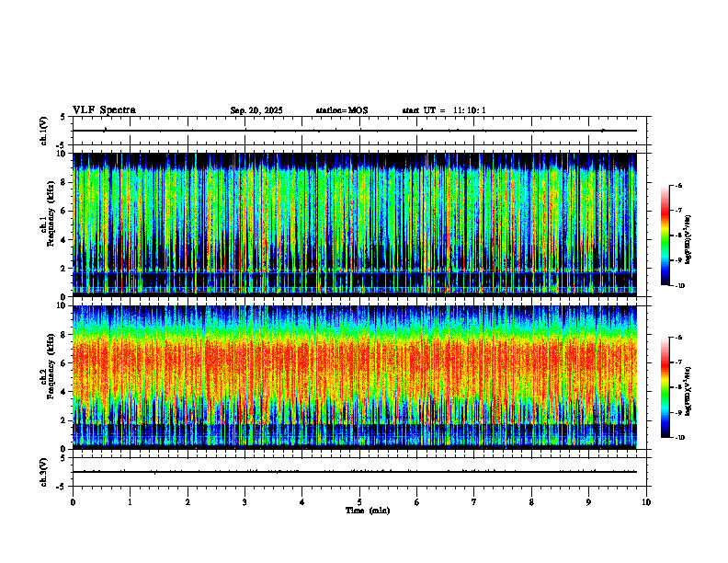Click time axis tick label "5"

pos(359,502)
